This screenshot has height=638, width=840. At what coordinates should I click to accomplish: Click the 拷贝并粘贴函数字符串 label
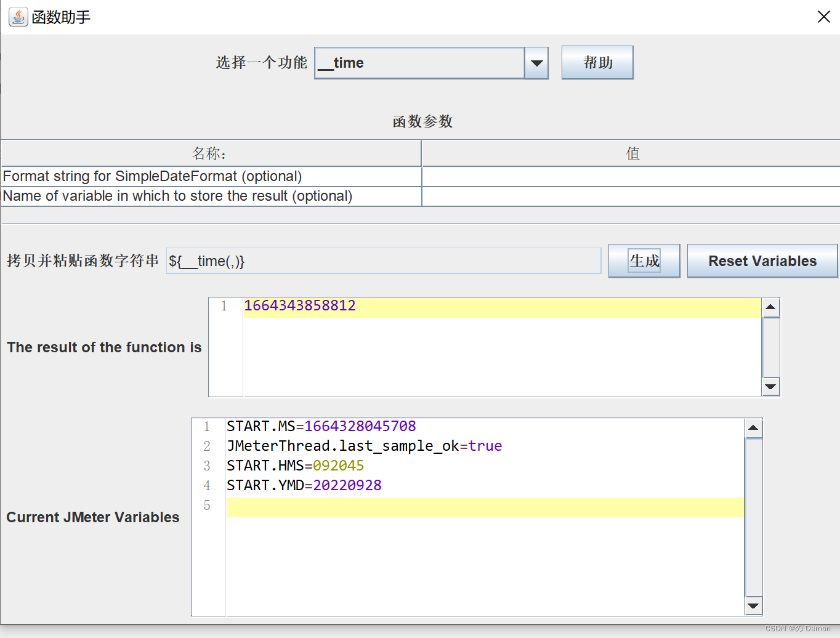point(83,260)
